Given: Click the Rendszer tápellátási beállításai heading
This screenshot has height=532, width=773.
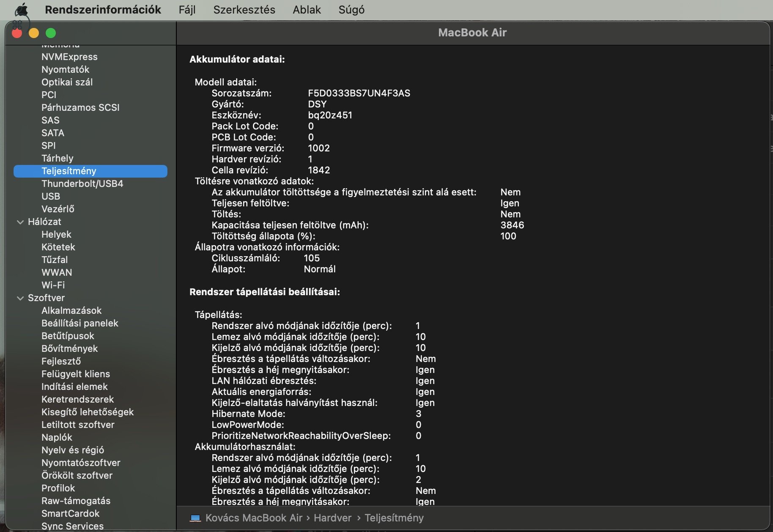Looking at the screenshot, I should coord(265,292).
